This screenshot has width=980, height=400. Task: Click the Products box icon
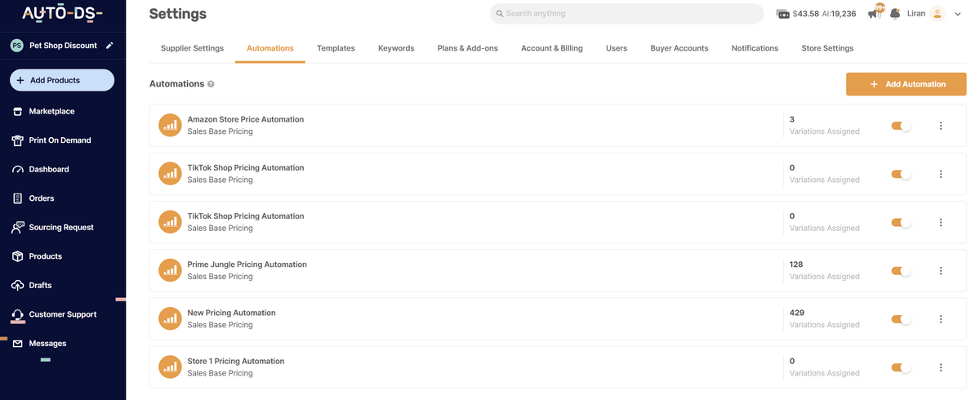coord(17,256)
